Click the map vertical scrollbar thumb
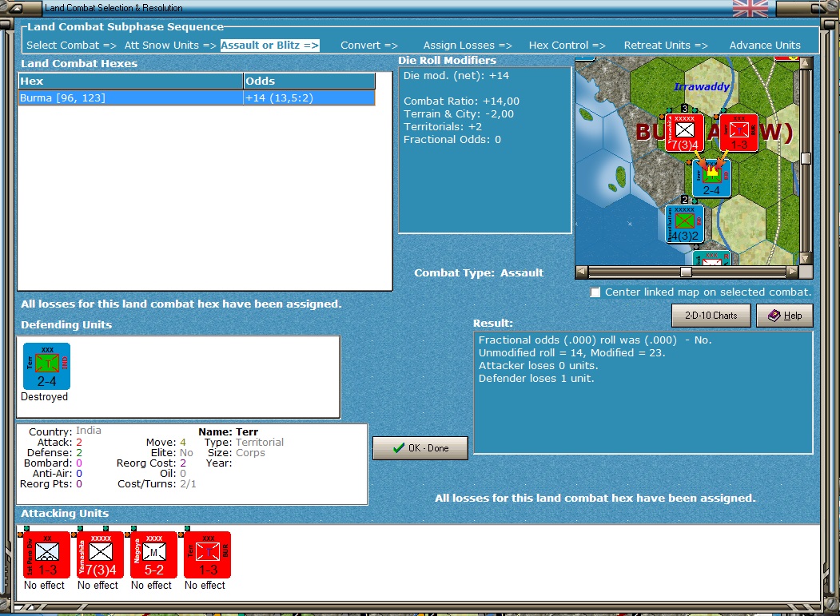The width and height of the screenshot is (840, 616). point(806,158)
